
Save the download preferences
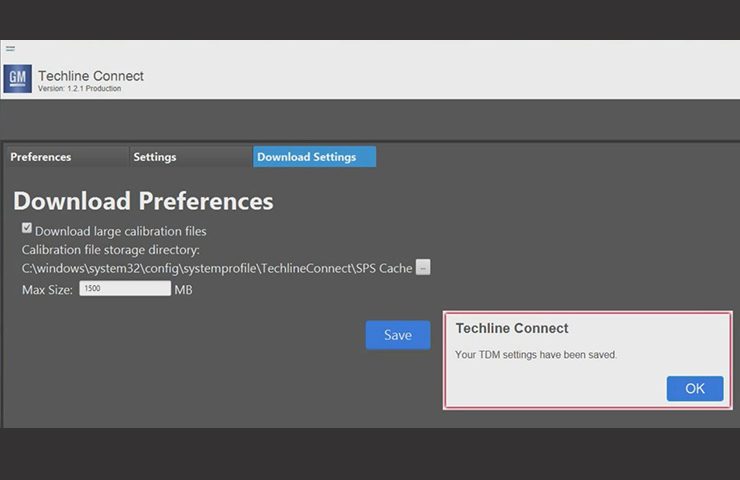398,335
